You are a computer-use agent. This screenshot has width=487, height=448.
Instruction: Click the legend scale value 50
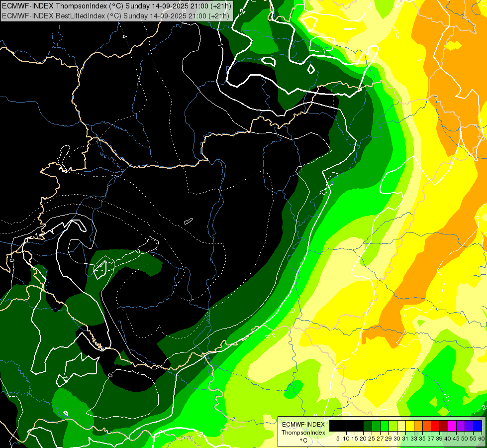click(464, 439)
